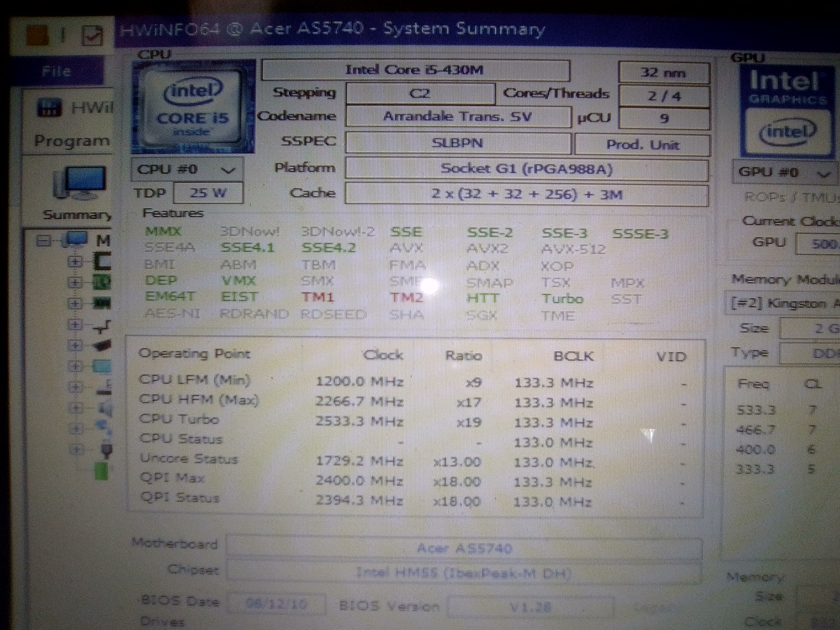The height and width of the screenshot is (630, 840).
Task: Open the File menu
Action: click(x=56, y=71)
